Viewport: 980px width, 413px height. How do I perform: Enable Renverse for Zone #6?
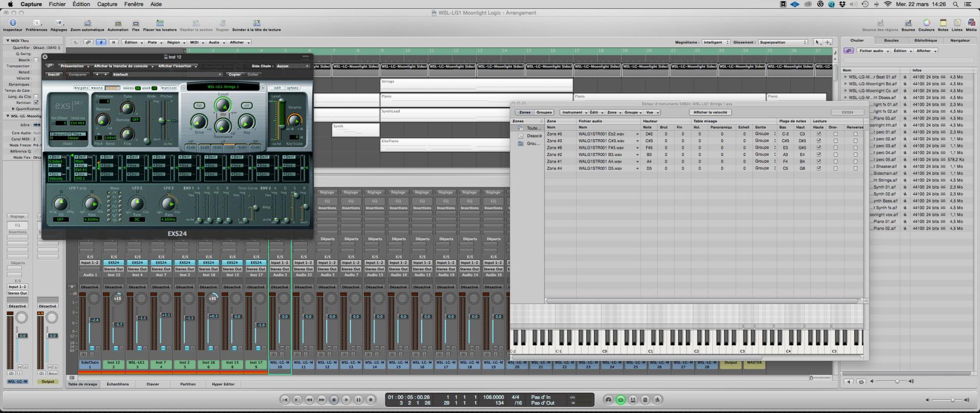pyautogui.click(x=855, y=148)
